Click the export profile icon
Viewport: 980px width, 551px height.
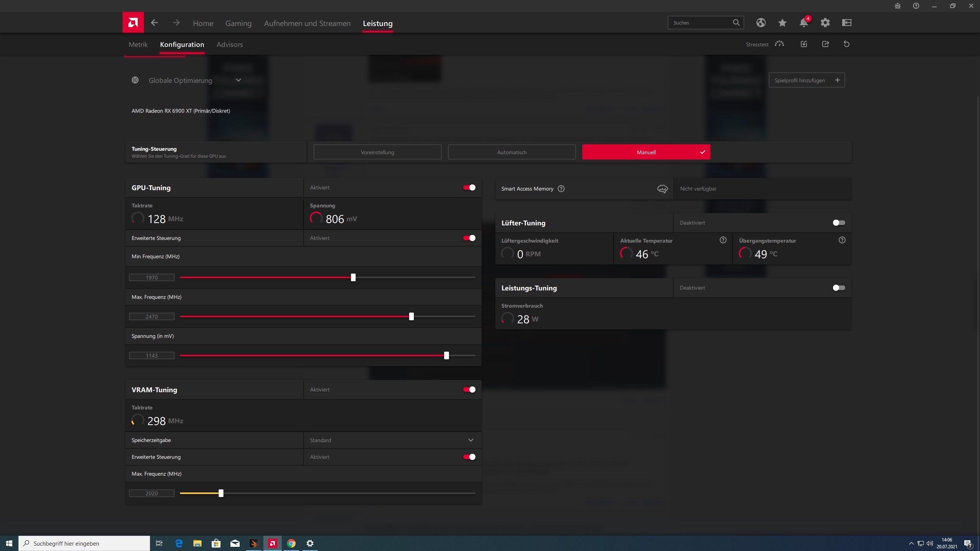pyautogui.click(x=825, y=44)
